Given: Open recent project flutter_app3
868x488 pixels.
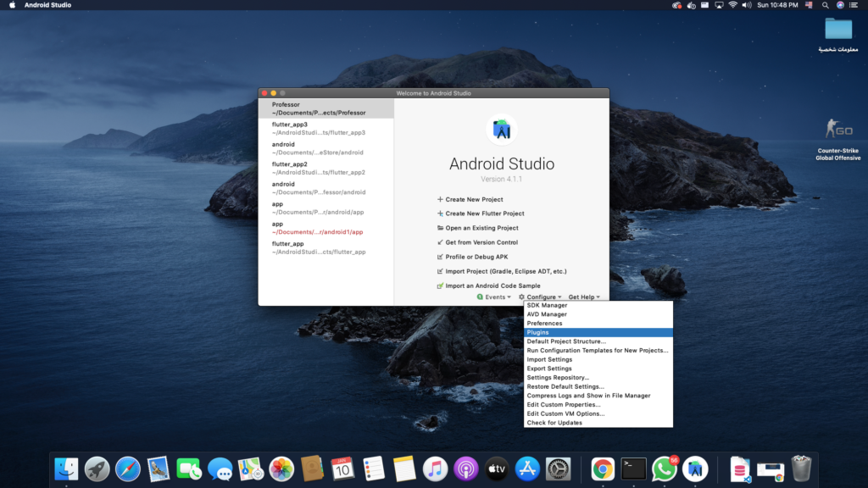Looking at the screenshot, I should tap(326, 129).
